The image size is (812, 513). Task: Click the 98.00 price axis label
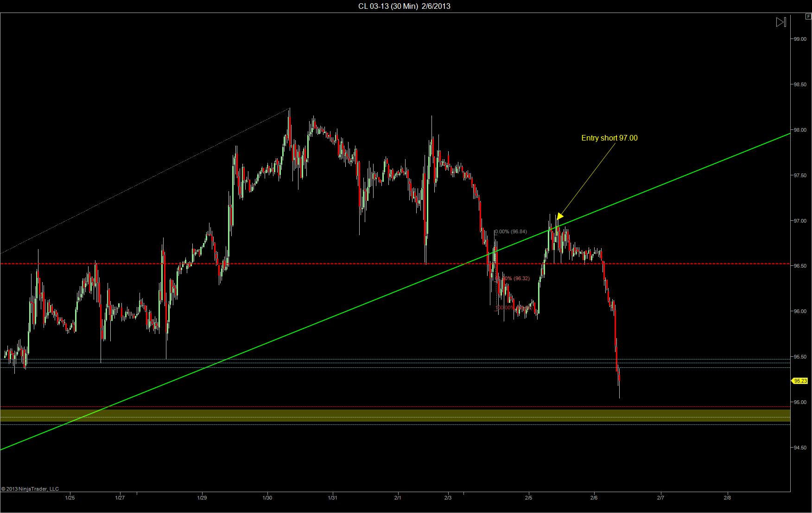pos(800,130)
